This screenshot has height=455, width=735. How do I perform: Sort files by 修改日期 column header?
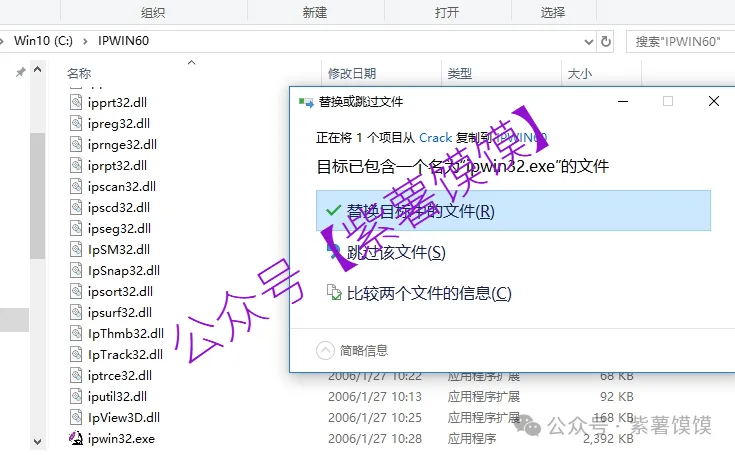(x=352, y=73)
